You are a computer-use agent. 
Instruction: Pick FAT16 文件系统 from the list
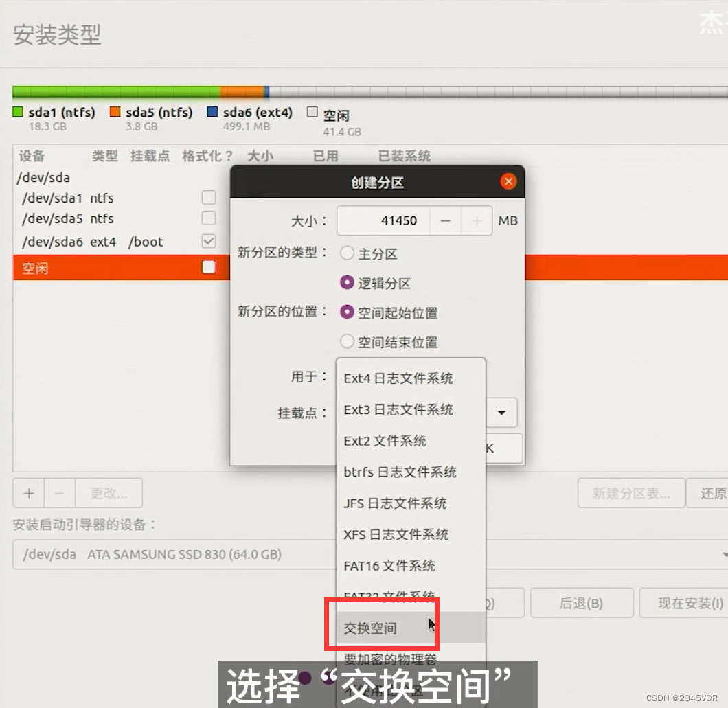coord(411,566)
